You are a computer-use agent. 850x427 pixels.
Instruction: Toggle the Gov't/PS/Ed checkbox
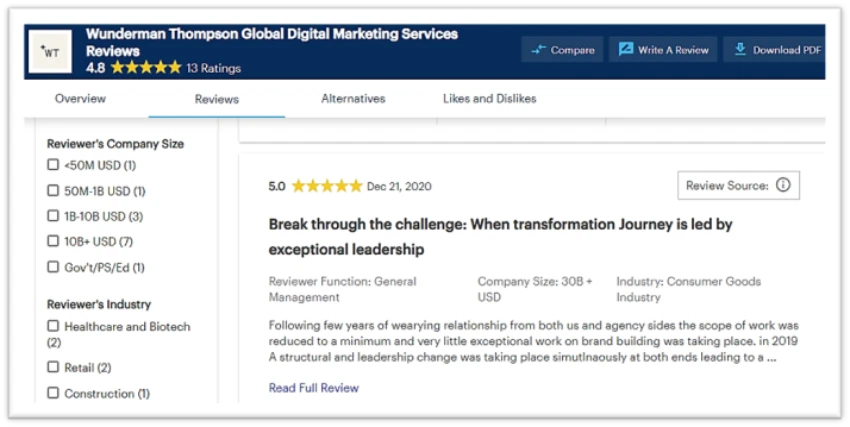(x=53, y=267)
